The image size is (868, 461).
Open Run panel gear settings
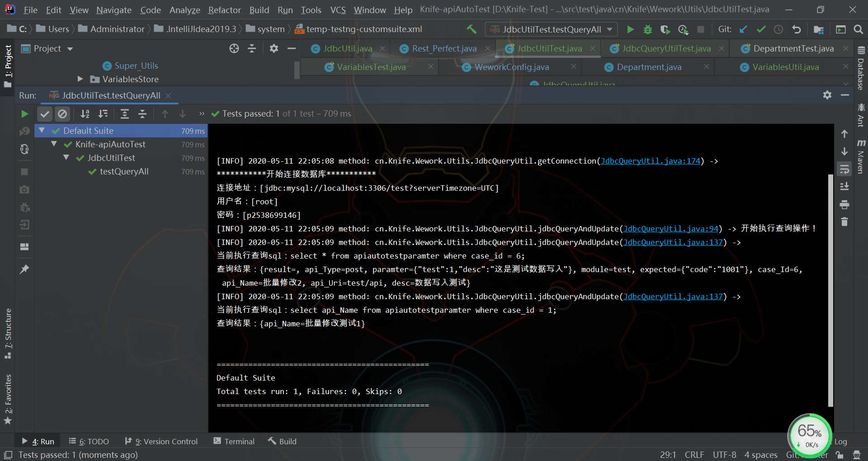point(827,95)
